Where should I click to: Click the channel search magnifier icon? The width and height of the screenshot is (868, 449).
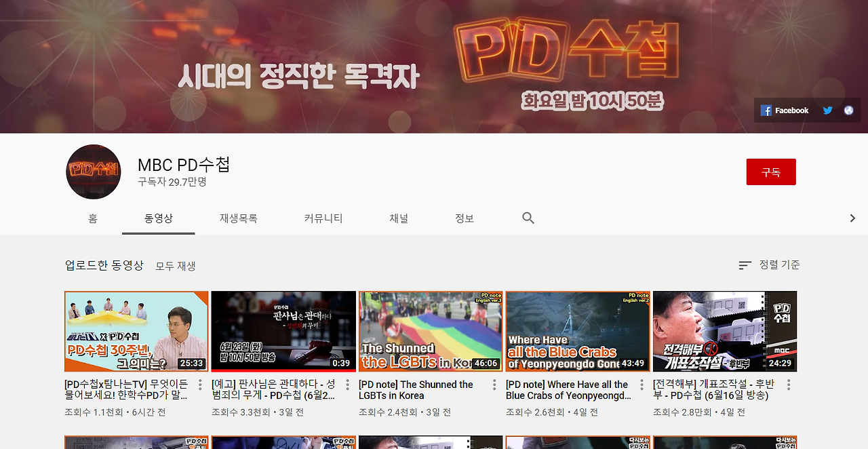[x=528, y=218]
